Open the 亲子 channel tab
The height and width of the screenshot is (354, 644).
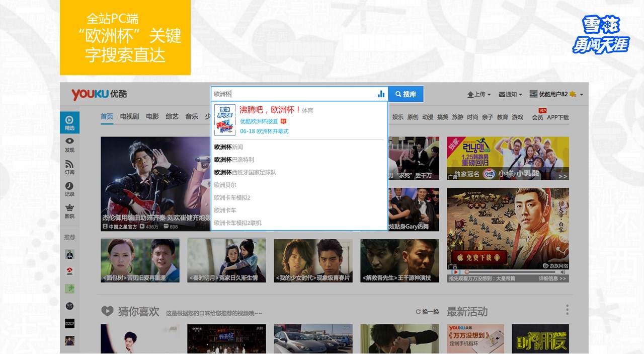[x=488, y=117]
